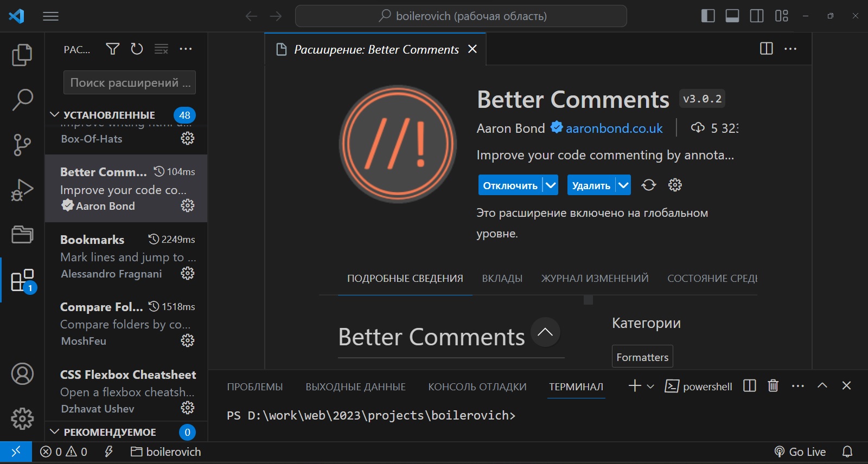The image size is (868, 464).
Task: Open Bookmarks extension gear menu
Action: coord(188,273)
